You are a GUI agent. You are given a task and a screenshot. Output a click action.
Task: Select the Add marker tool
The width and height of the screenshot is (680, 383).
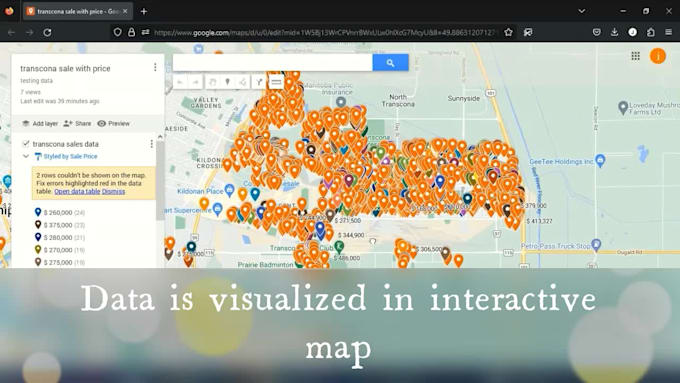click(228, 82)
